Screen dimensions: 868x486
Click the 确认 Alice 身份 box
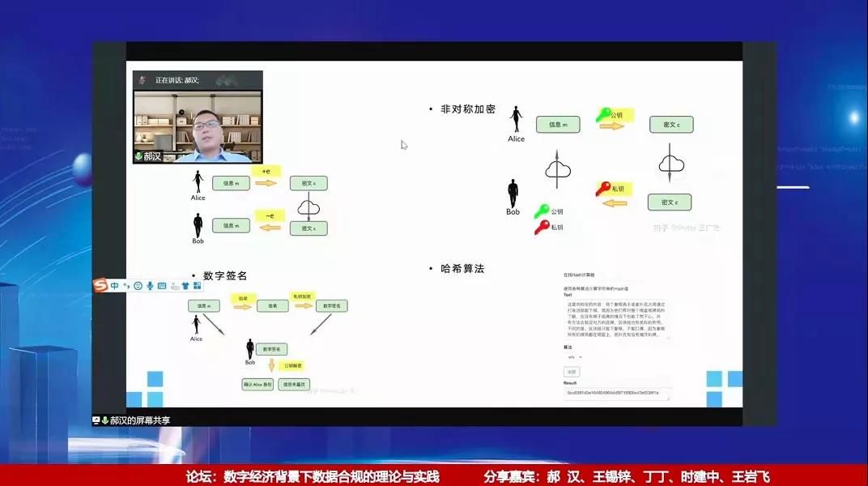coord(257,384)
